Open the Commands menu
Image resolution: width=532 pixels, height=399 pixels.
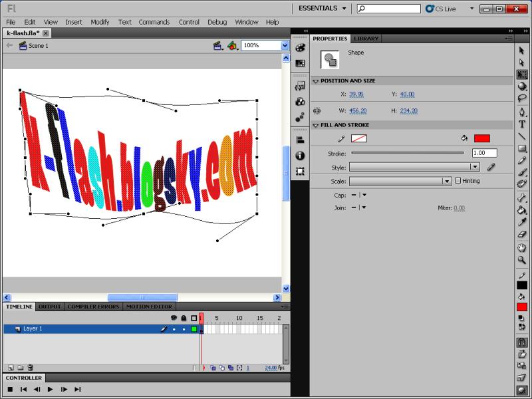[x=154, y=22]
